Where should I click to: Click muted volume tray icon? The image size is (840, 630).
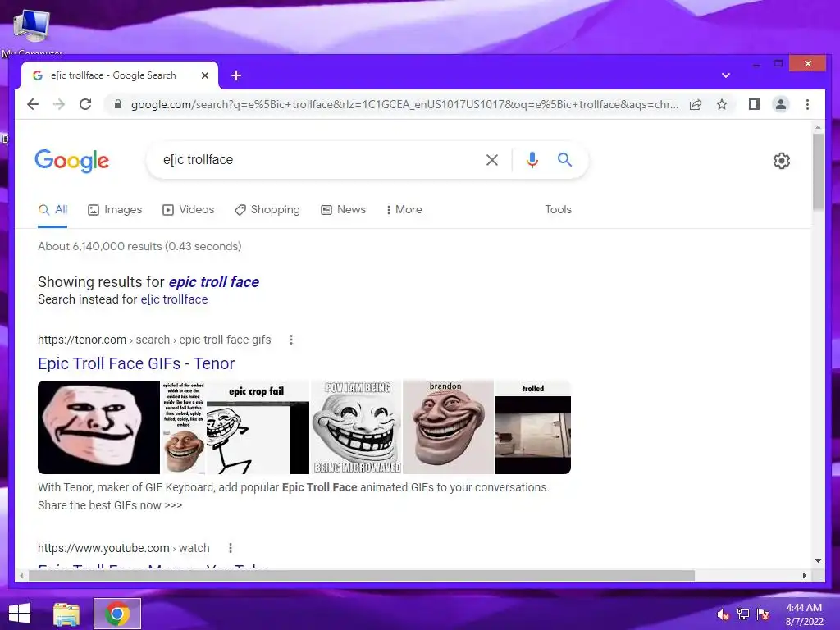(724, 614)
